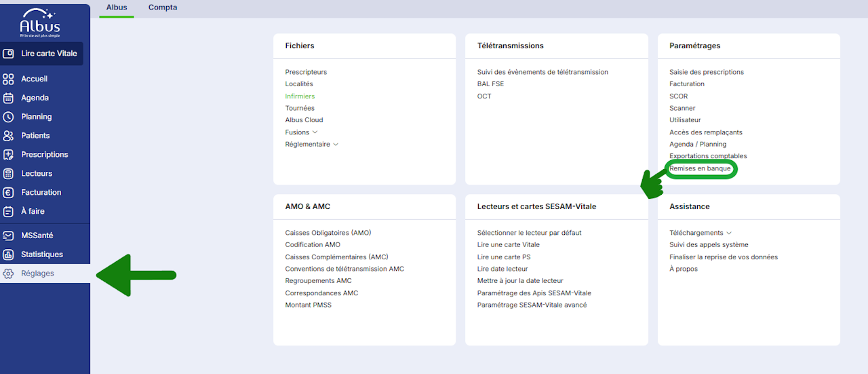
Task: Expand the Fusions submenu chevron
Action: 315,132
